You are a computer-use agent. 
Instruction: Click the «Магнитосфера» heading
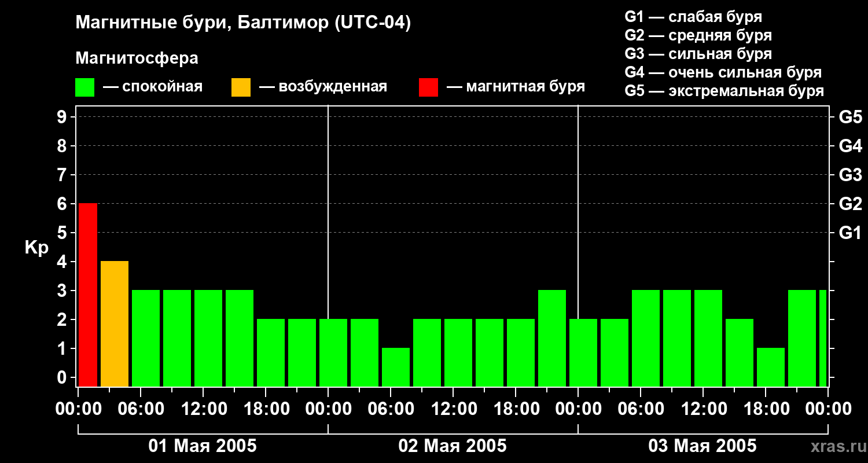pos(137,58)
